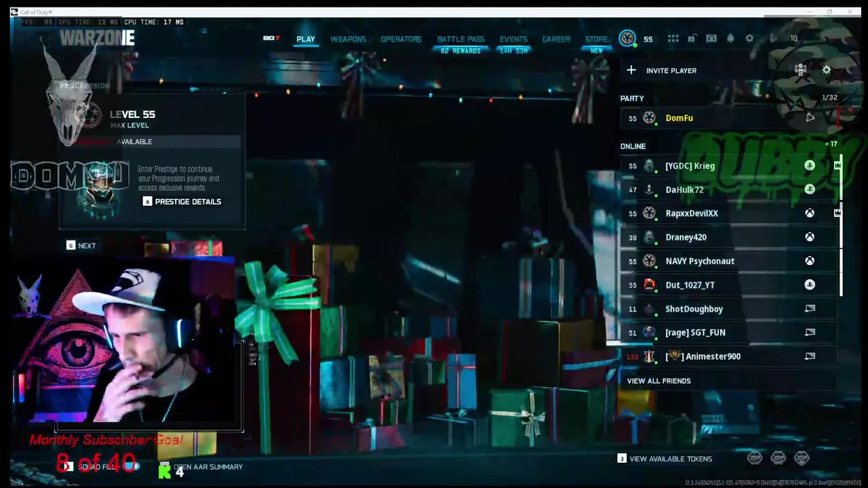868x488 pixels.
Task: Select friend Draney420
Action: point(729,237)
